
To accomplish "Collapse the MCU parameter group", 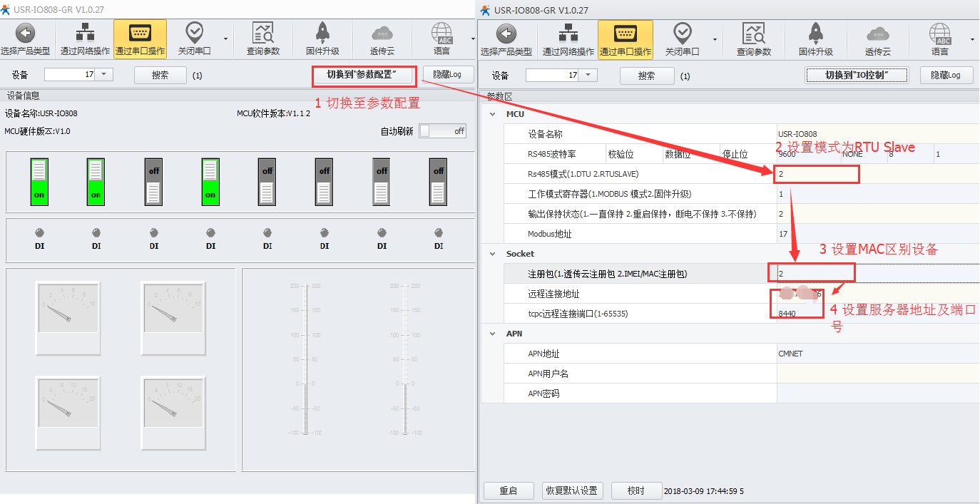I will pos(492,114).
